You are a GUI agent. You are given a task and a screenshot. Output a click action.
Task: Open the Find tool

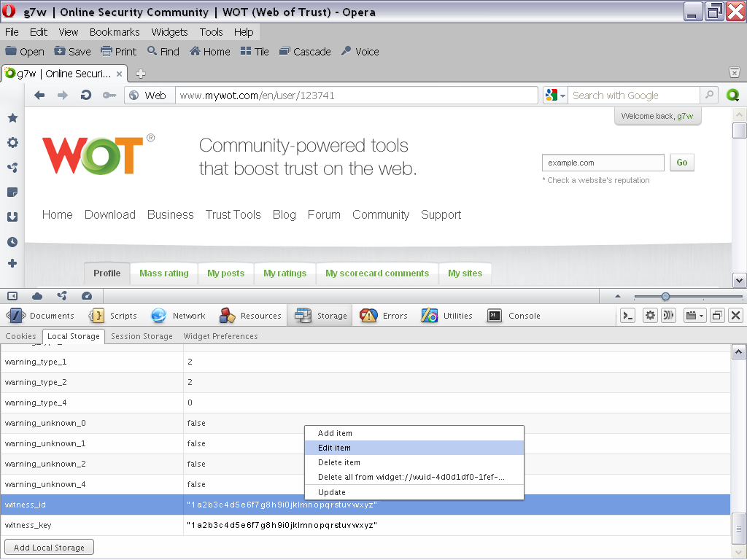coord(163,52)
